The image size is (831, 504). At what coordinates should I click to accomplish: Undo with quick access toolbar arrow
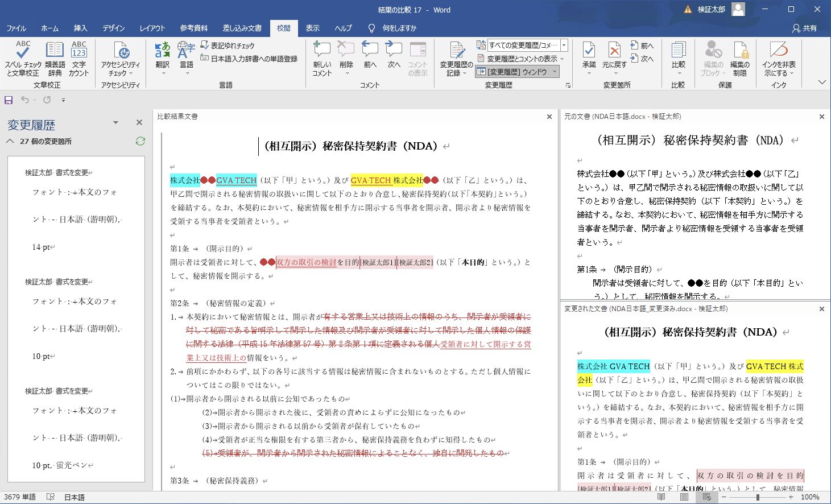(x=24, y=100)
